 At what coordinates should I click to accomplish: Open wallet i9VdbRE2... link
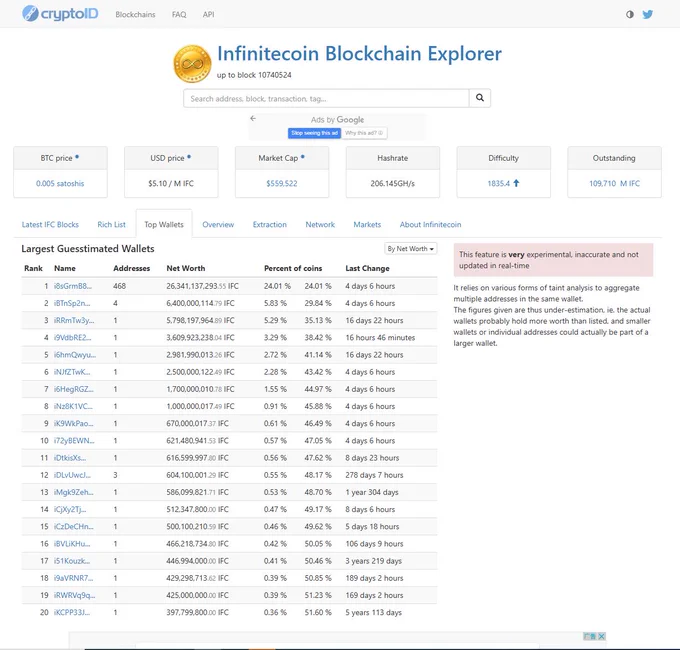tap(73, 337)
